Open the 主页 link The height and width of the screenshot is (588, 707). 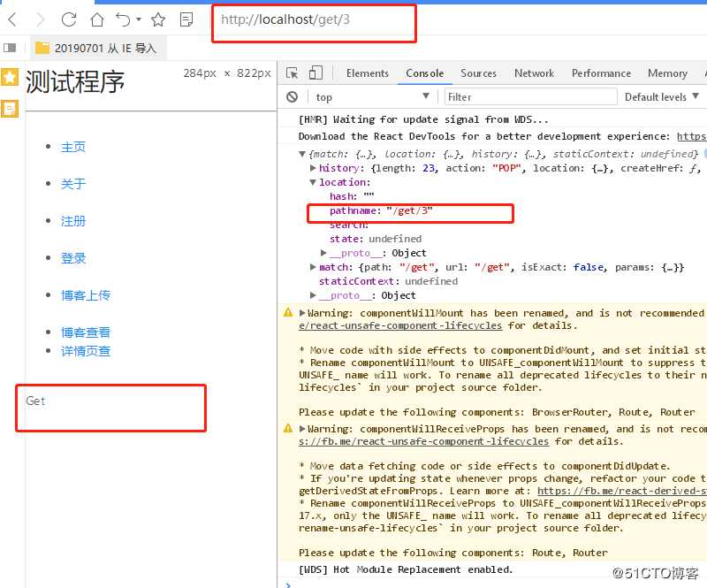pyautogui.click(x=73, y=147)
